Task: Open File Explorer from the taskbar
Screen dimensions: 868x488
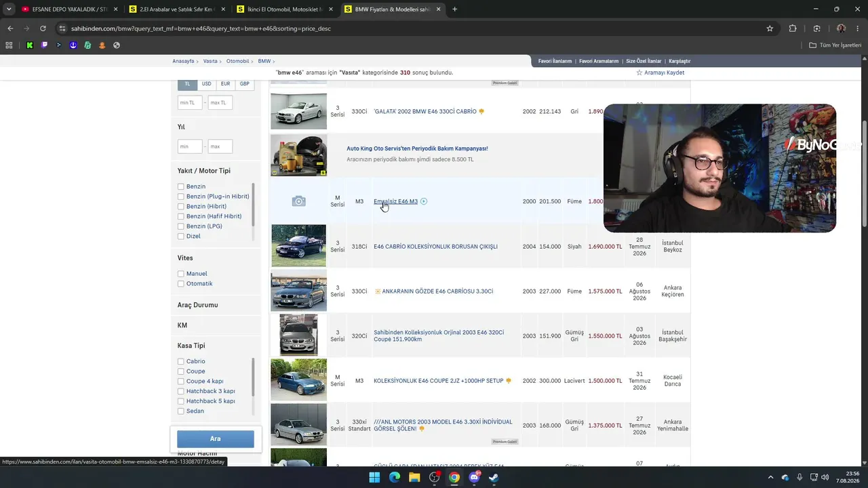Action: point(414,477)
